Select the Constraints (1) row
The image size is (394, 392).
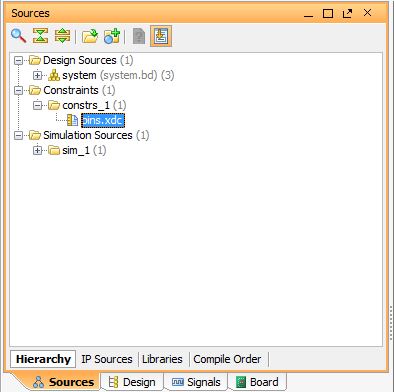79,90
